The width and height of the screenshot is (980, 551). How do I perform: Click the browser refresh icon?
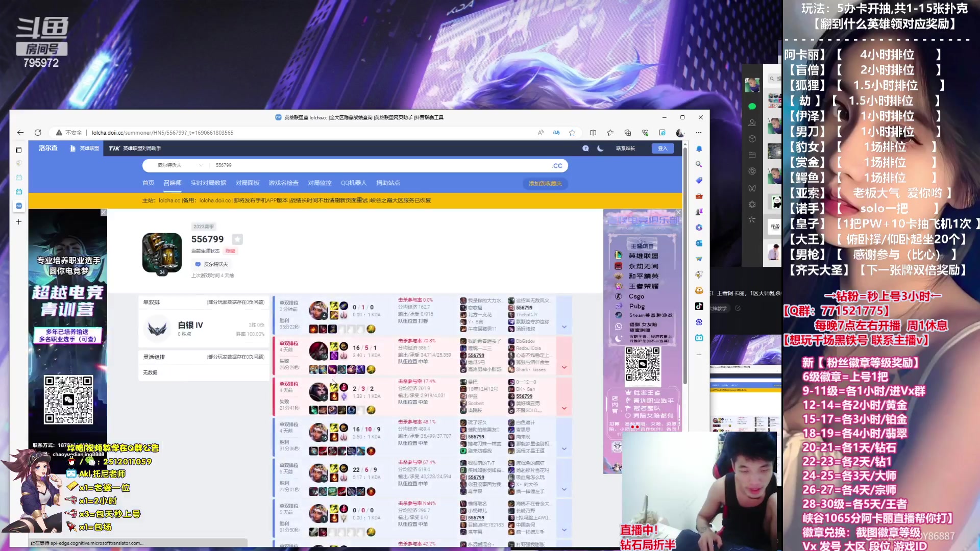(x=38, y=133)
